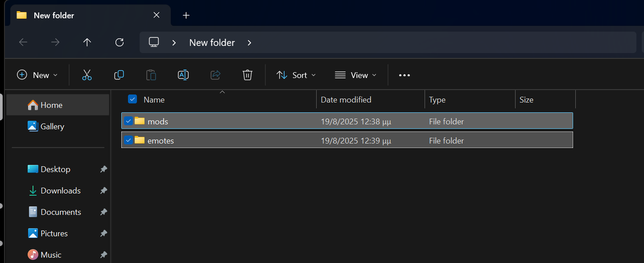This screenshot has height=263, width=644.
Task: Open the See more ellipsis menu
Action: coord(405,75)
